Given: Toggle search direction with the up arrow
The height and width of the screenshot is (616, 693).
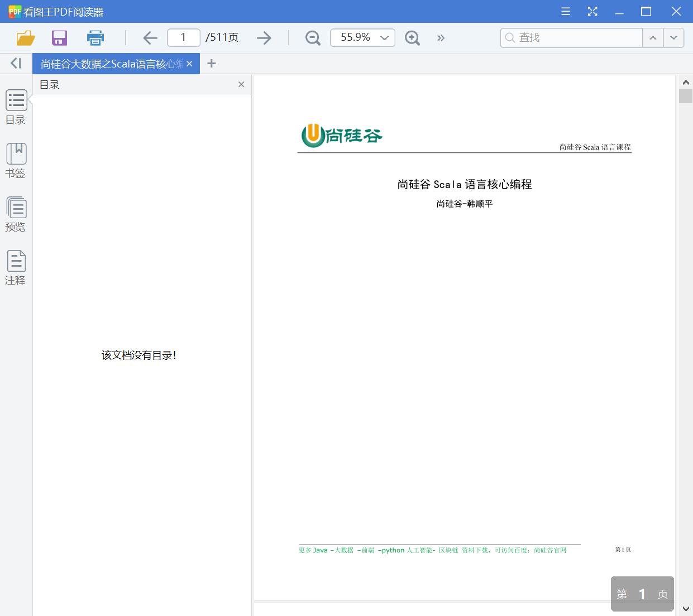Looking at the screenshot, I should coord(653,37).
